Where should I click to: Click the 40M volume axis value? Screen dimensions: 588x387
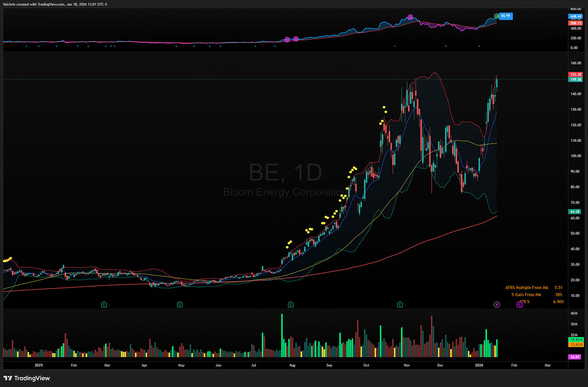(574, 313)
